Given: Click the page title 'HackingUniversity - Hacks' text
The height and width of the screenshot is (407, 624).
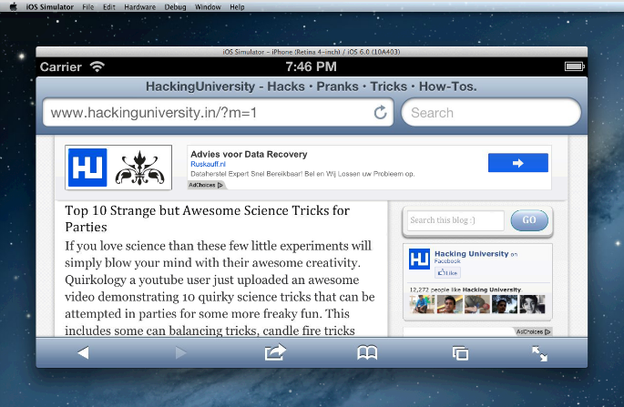Looking at the screenshot, I should click(225, 86).
